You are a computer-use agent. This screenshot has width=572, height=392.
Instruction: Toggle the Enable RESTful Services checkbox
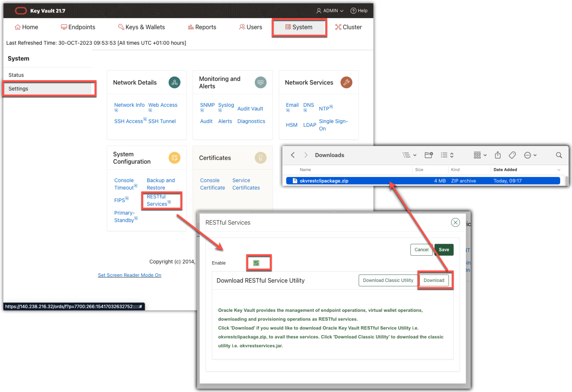[x=256, y=263]
